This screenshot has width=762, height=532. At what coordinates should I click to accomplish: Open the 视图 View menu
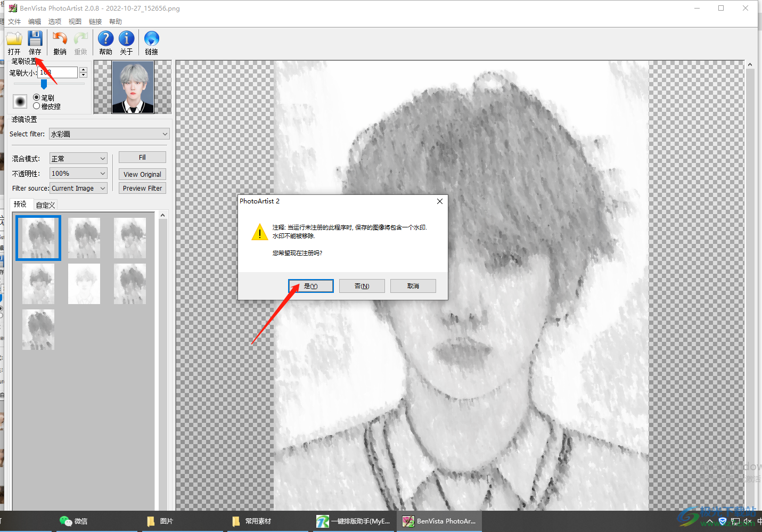pos(75,22)
